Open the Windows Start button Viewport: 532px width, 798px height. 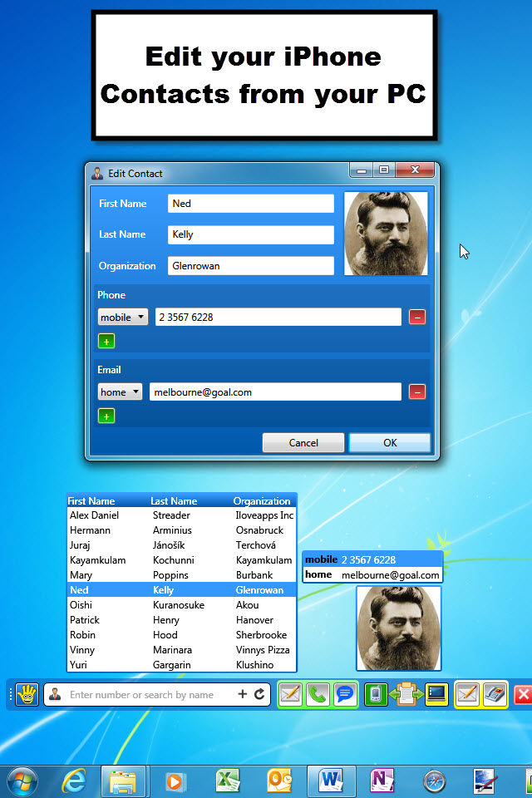pos(22,781)
